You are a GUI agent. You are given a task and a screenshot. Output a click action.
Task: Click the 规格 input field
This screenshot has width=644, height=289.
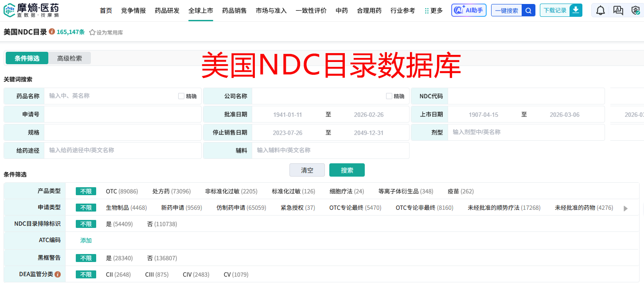tap(123, 132)
